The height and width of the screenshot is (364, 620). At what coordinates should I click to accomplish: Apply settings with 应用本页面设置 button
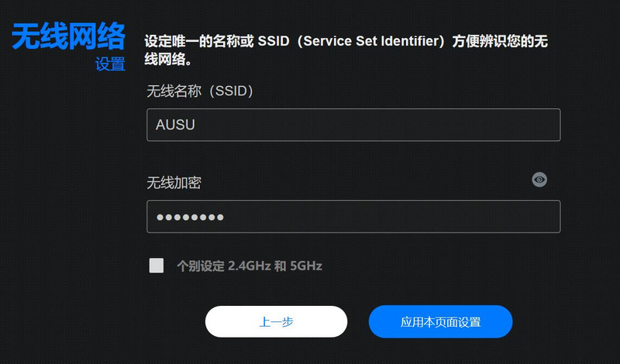coord(440,321)
